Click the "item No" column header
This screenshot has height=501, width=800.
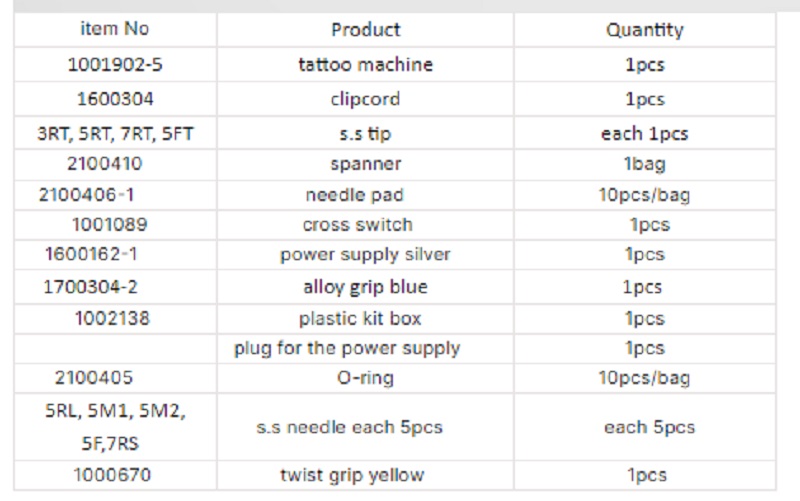113,29
